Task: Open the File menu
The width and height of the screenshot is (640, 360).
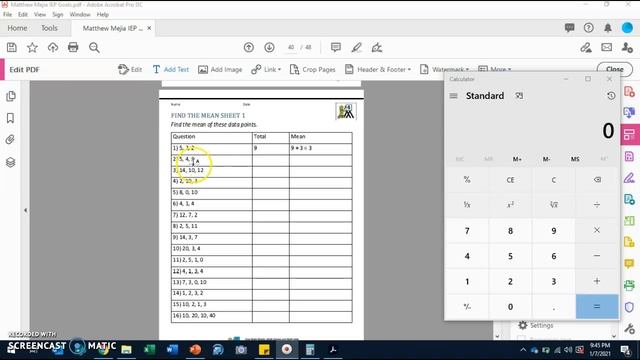Action: pyautogui.click(x=7, y=14)
